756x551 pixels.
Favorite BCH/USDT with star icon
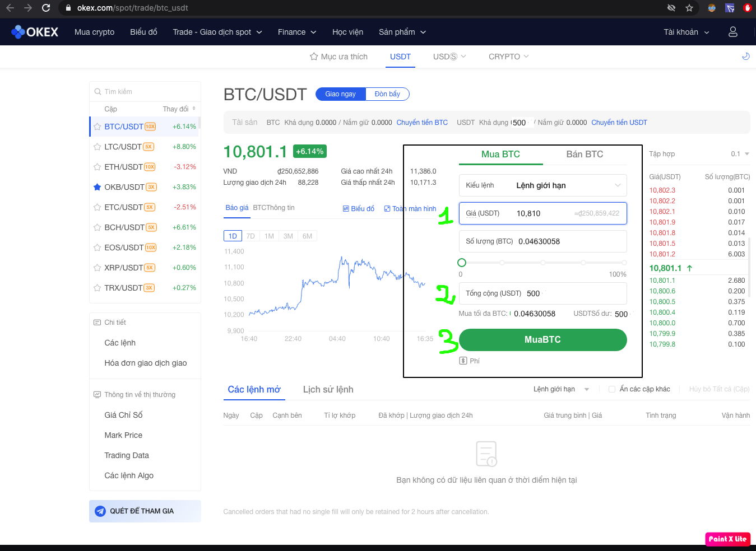[x=98, y=227]
